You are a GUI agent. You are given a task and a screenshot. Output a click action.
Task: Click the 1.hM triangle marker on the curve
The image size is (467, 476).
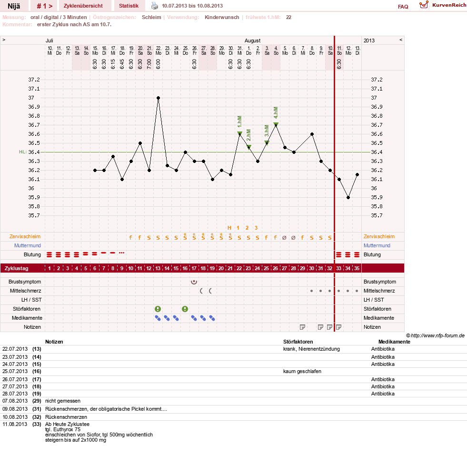[239, 133]
